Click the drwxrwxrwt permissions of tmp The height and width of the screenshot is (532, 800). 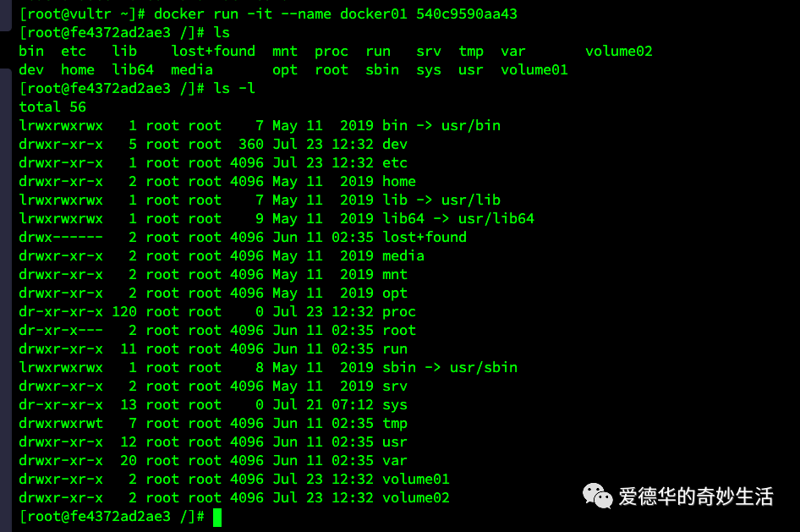tap(61, 424)
